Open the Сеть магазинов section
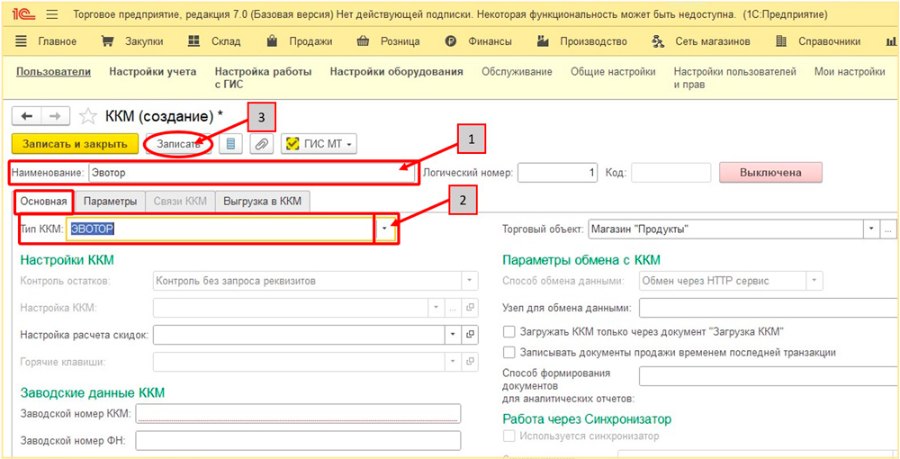 (x=701, y=41)
